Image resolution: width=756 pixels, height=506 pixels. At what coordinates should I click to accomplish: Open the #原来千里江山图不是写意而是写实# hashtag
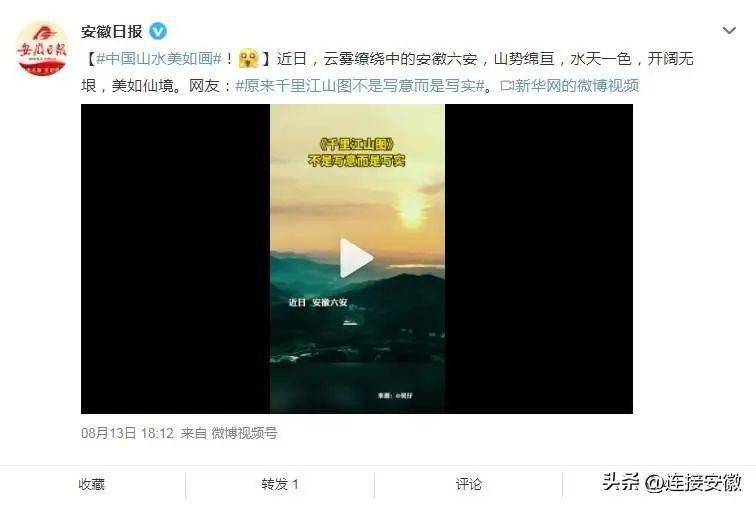(360, 86)
